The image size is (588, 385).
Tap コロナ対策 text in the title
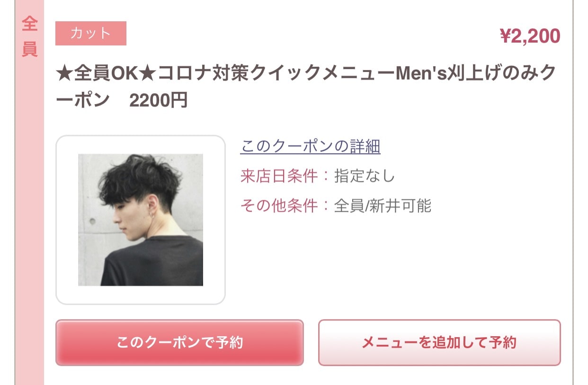204,74
